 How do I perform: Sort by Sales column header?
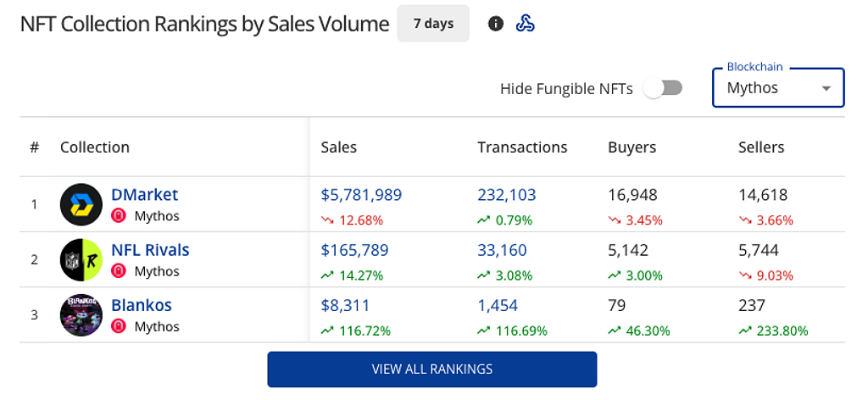pos(339,147)
